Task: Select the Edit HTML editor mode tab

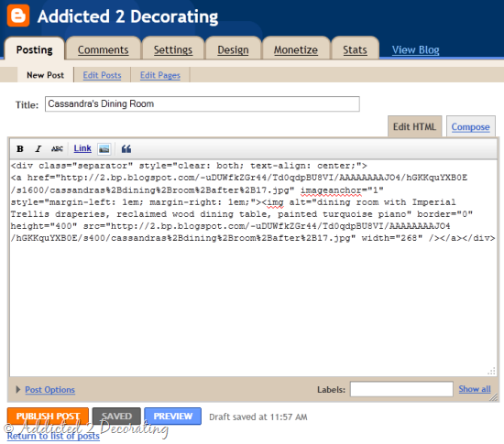Action: coord(414,126)
